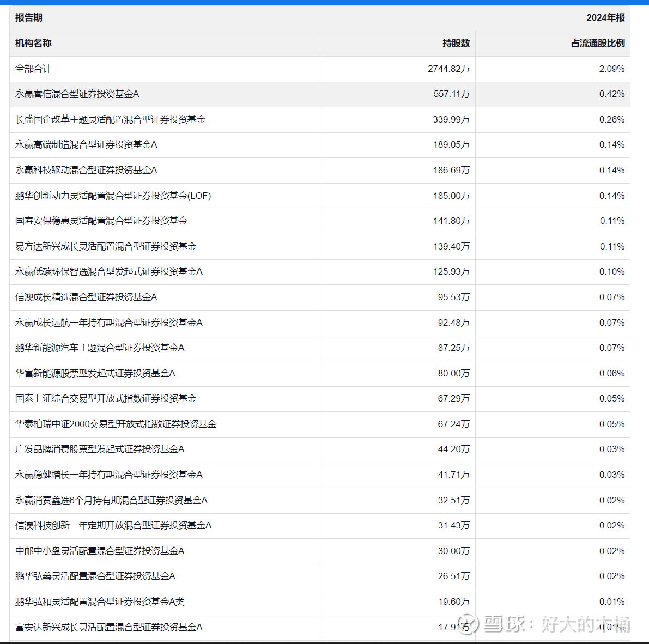Click the holdings value 41.71万

(454, 475)
